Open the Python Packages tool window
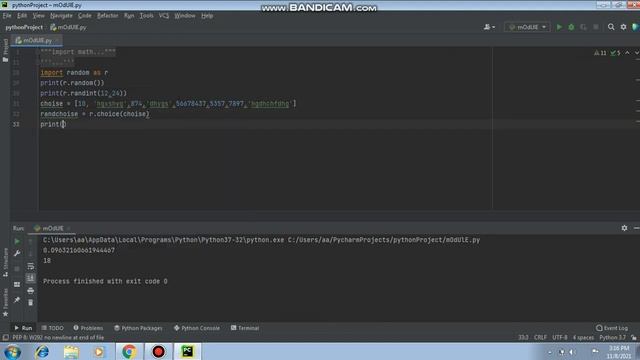The height and width of the screenshot is (360, 640). tap(138, 328)
